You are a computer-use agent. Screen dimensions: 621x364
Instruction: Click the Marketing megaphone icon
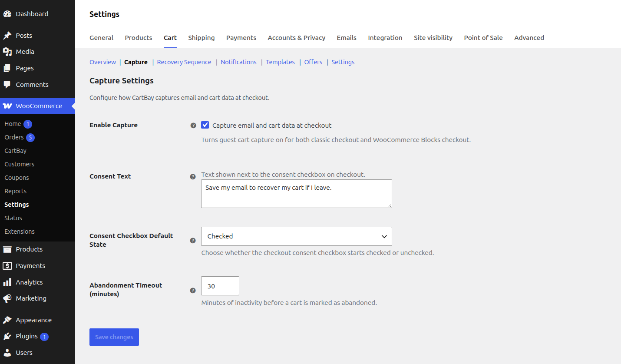tap(7, 298)
